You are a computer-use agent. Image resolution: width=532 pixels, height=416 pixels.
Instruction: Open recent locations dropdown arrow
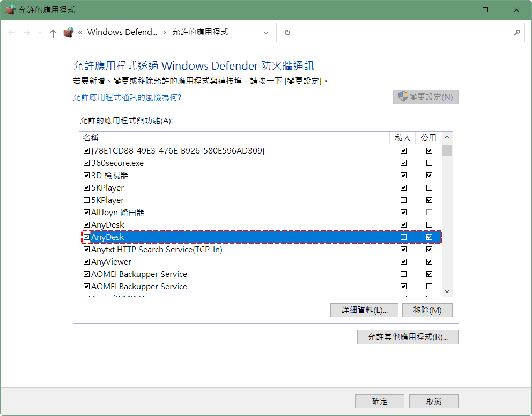pyautogui.click(x=40, y=33)
